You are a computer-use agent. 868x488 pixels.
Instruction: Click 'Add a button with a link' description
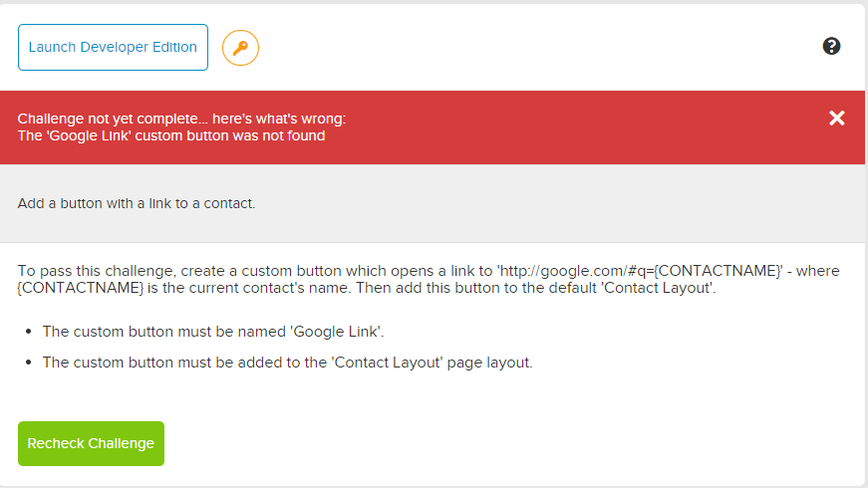point(137,203)
